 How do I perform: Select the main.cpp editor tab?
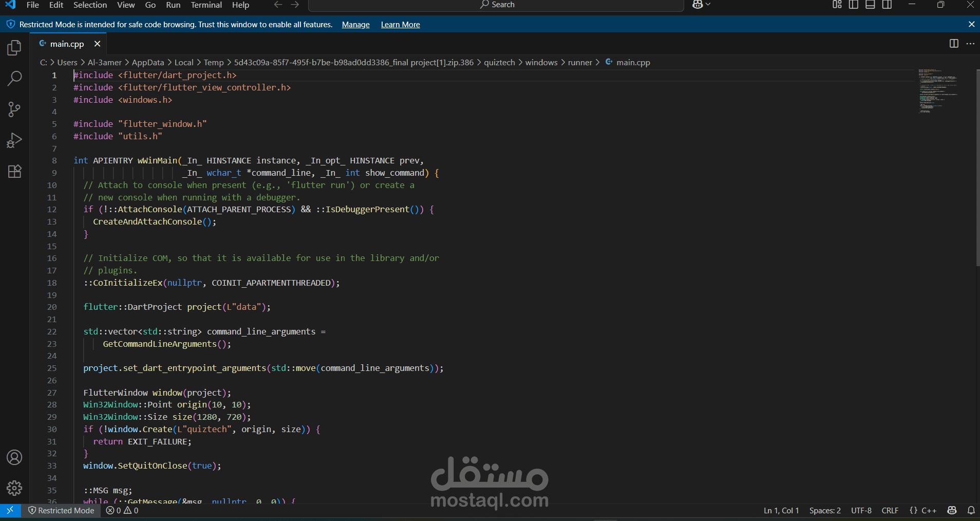coord(67,44)
